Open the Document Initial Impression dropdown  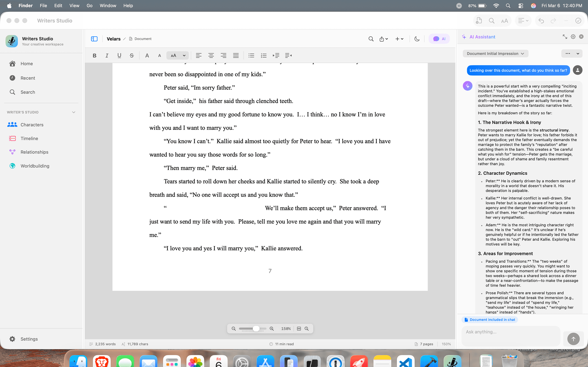[x=495, y=54]
